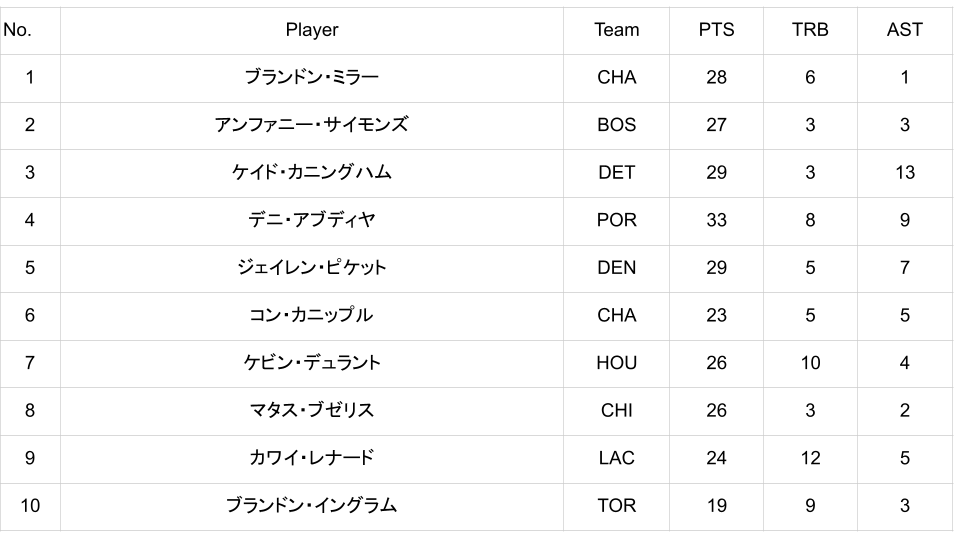This screenshot has width=960, height=540.
Task: Click the 33 points cell
Action: point(716,220)
